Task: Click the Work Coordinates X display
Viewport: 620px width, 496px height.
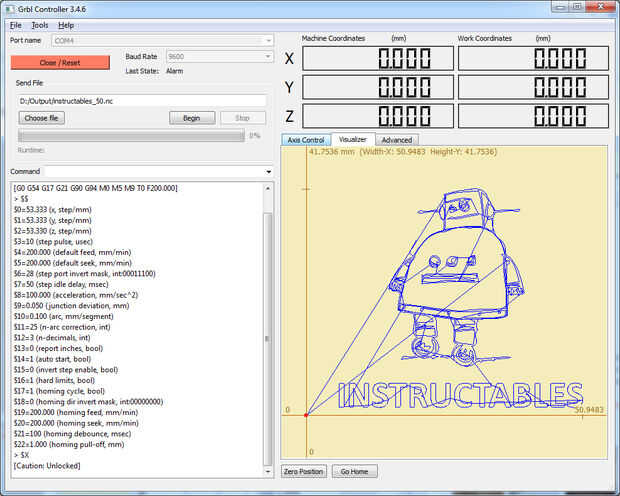Action: pyautogui.click(x=533, y=58)
